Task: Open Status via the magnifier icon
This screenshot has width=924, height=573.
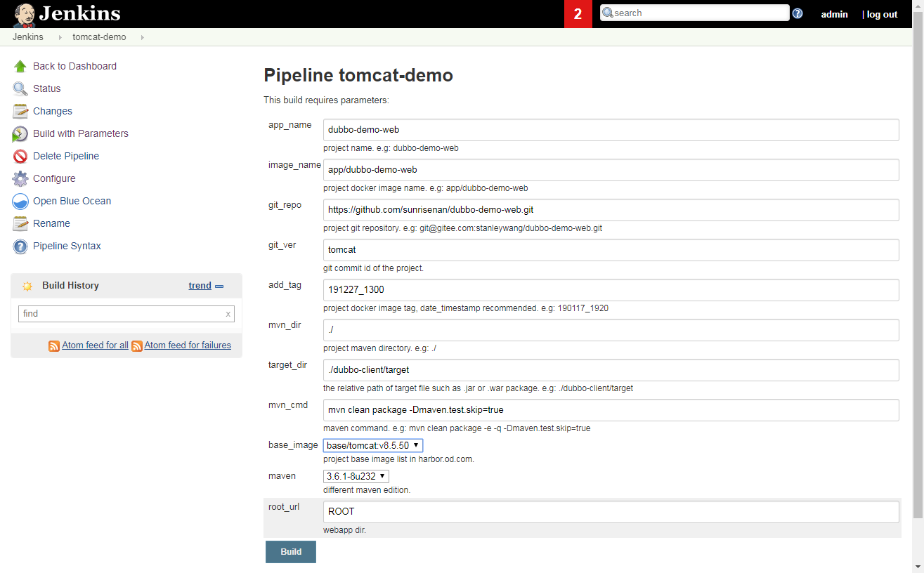Action: (20, 88)
